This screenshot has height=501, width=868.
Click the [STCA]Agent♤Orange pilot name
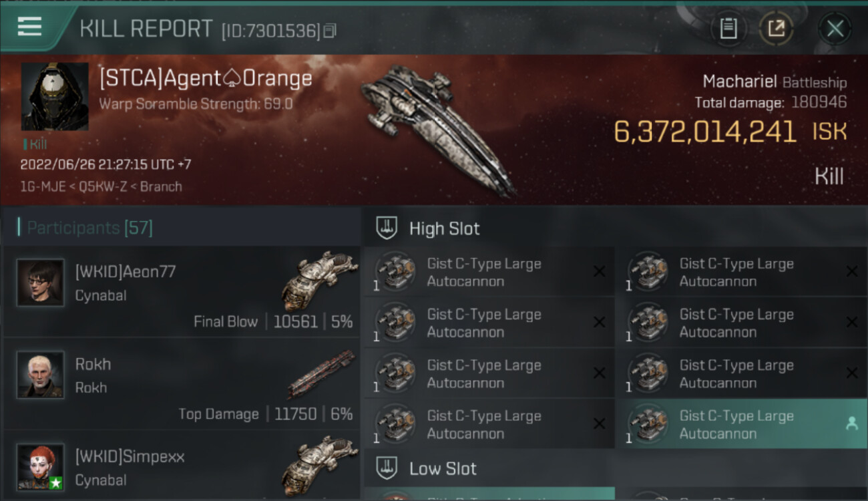click(x=206, y=78)
